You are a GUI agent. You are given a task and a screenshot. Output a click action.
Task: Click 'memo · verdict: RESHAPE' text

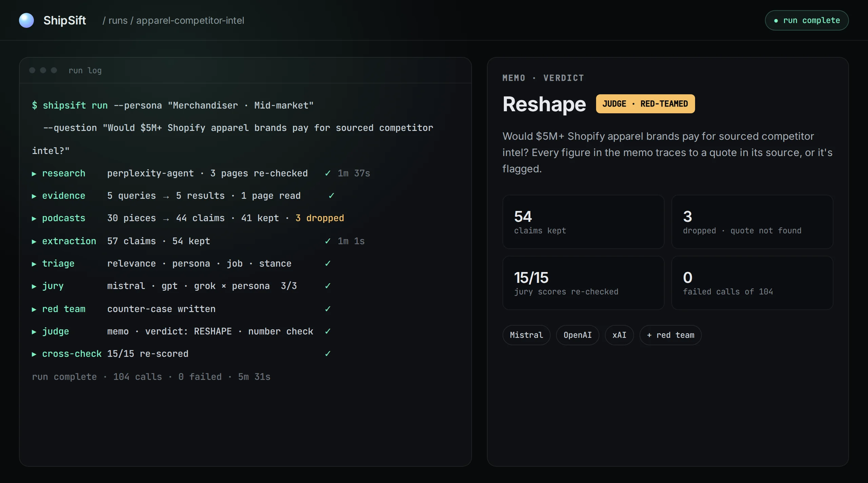(x=170, y=331)
